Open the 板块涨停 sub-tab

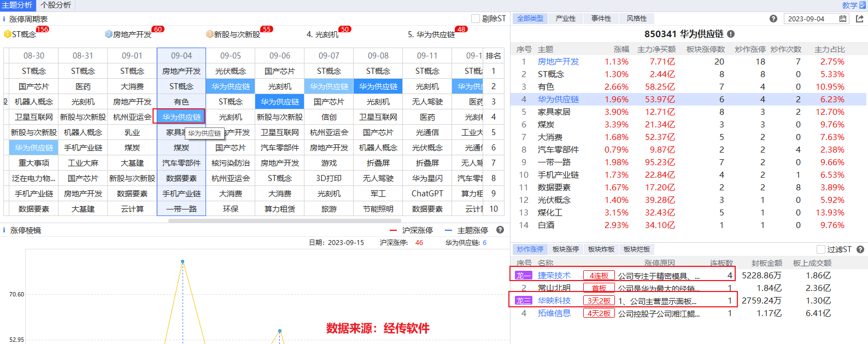[566, 249]
